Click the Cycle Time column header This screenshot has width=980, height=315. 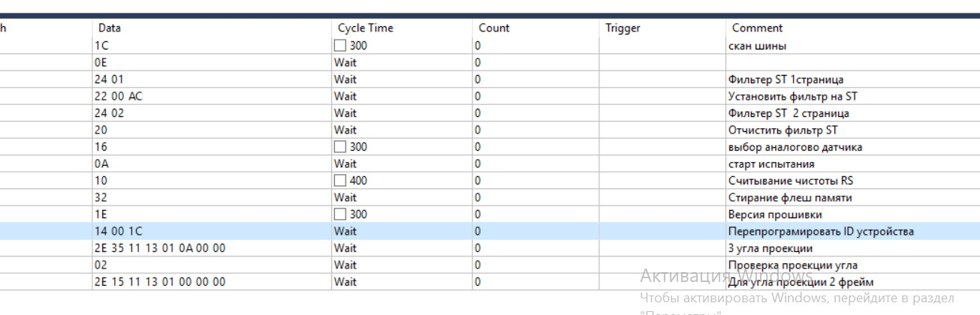pyautogui.click(x=365, y=28)
